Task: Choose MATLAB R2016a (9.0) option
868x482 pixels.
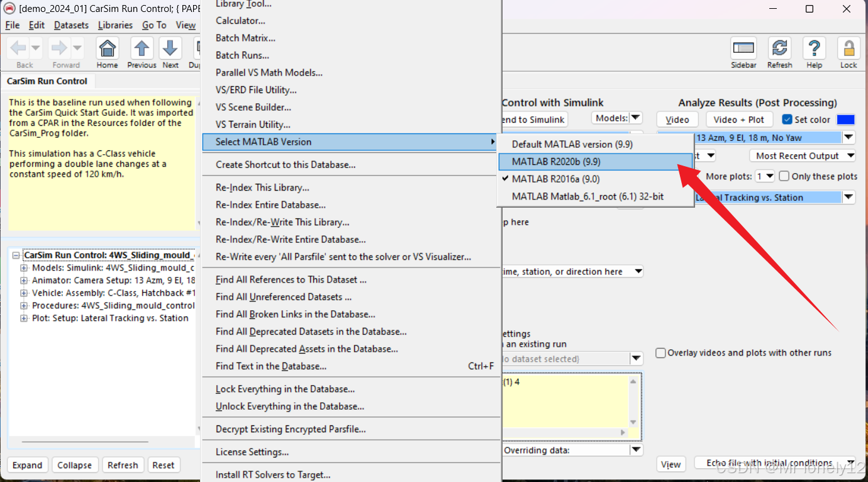Action: [596, 179]
